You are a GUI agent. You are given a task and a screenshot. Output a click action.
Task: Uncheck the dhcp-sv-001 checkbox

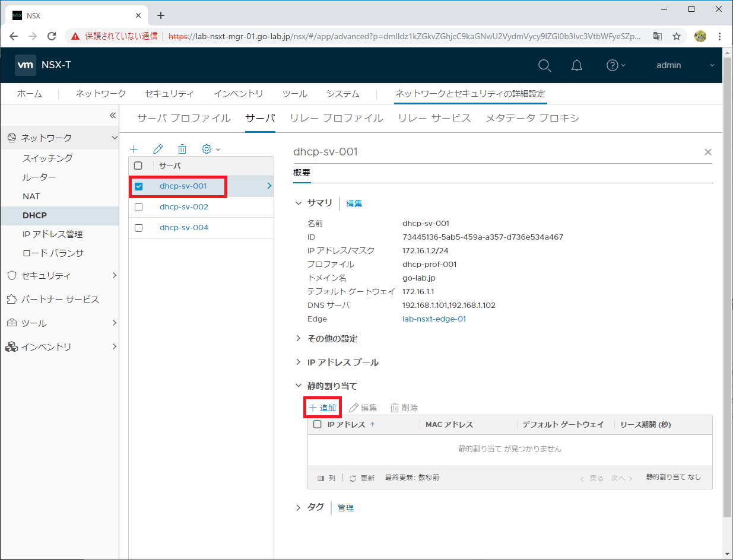(x=139, y=186)
